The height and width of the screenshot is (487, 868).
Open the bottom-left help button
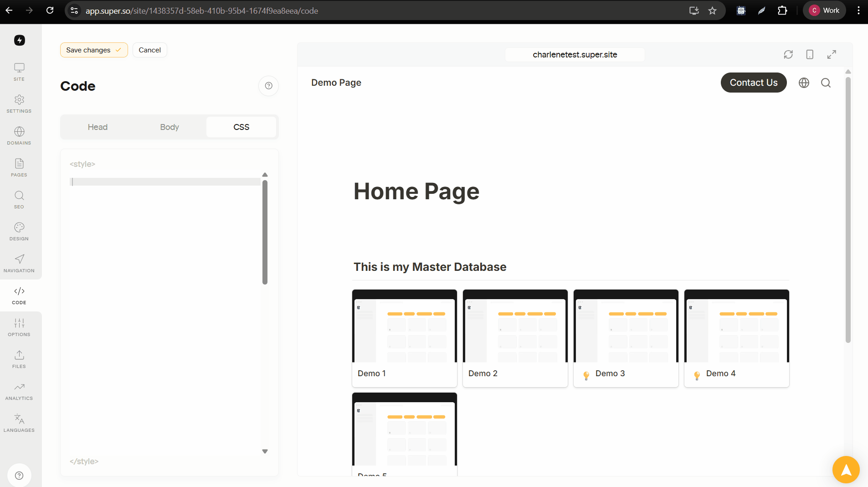[x=19, y=476]
